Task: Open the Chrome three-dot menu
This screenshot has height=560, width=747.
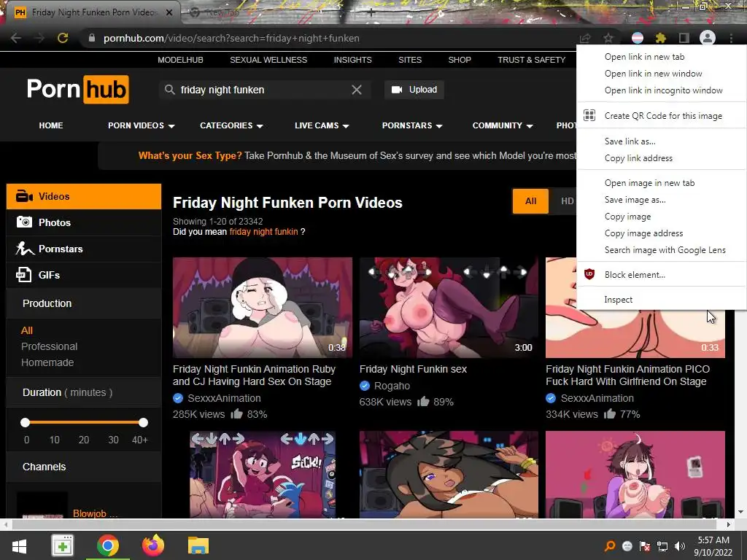Action: pyautogui.click(x=731, y=38)
